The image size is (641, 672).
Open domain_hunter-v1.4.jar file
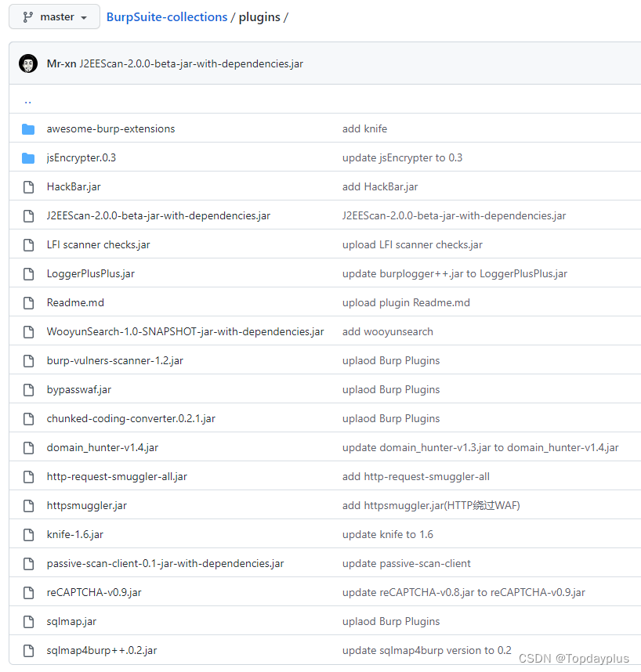click(103, 447)
